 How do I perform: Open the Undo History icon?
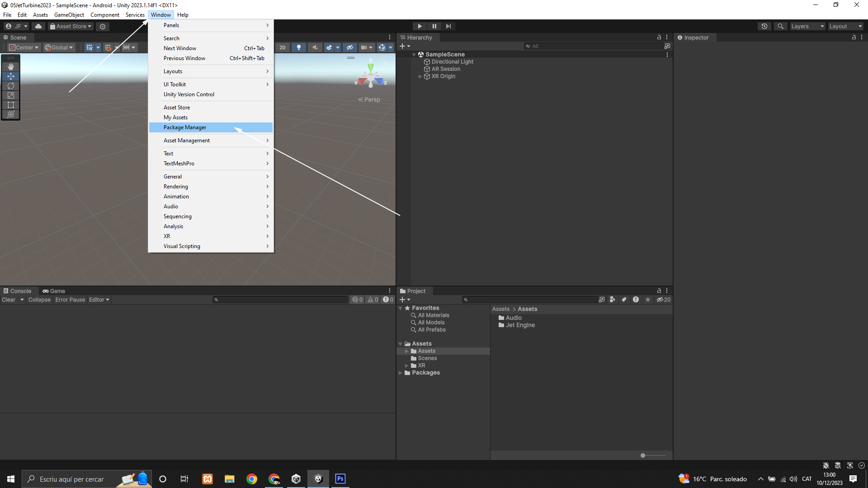pyautogui.click(x=764, y=26)
